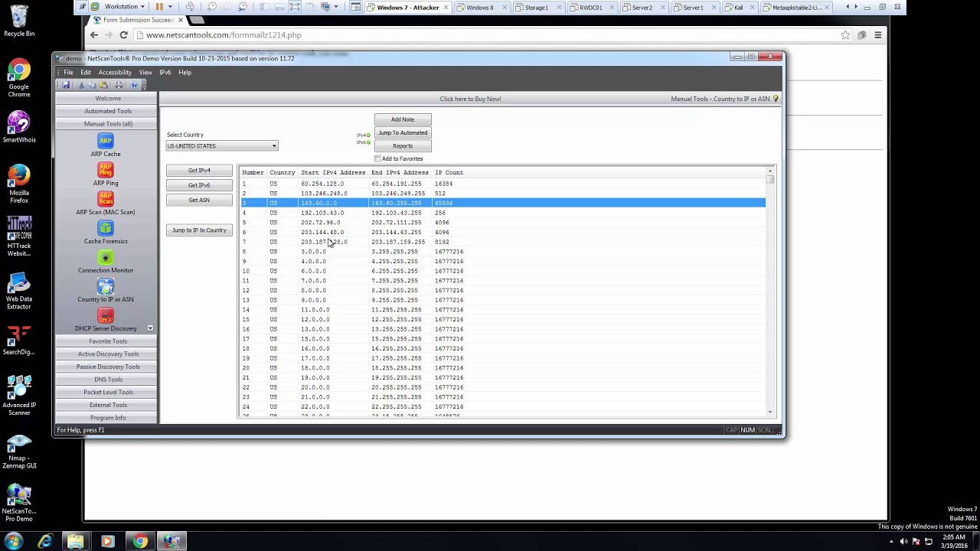Open Internet Explorer from taskbar
Viewport: 980px width, 551px height.
45,542
